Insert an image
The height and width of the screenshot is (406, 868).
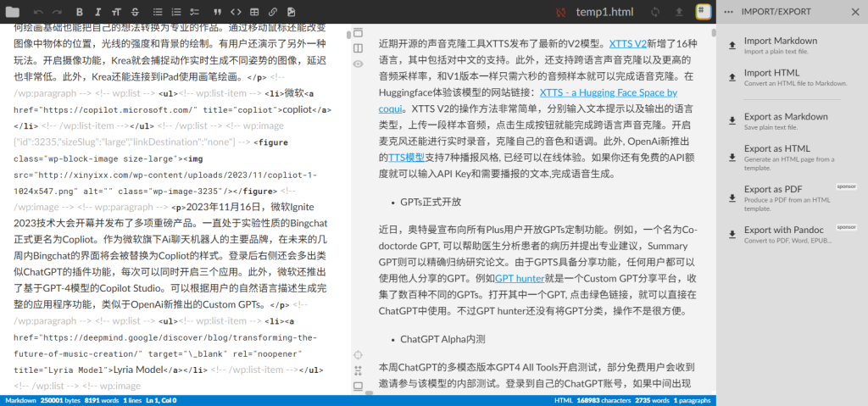292,12
